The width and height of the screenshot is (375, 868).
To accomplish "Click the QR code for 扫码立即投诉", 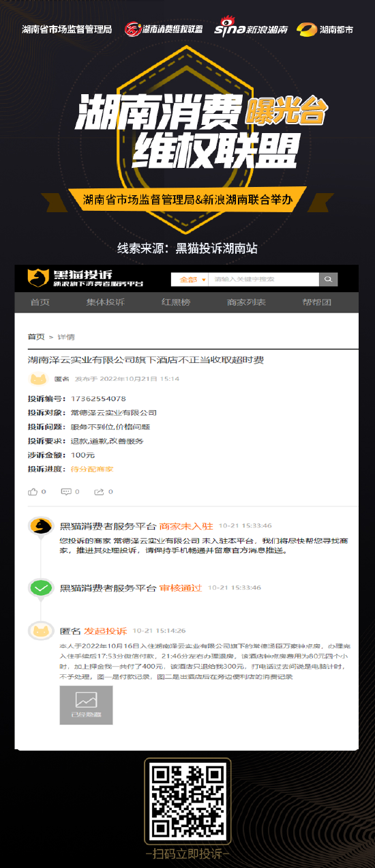I will click(187, 800).
